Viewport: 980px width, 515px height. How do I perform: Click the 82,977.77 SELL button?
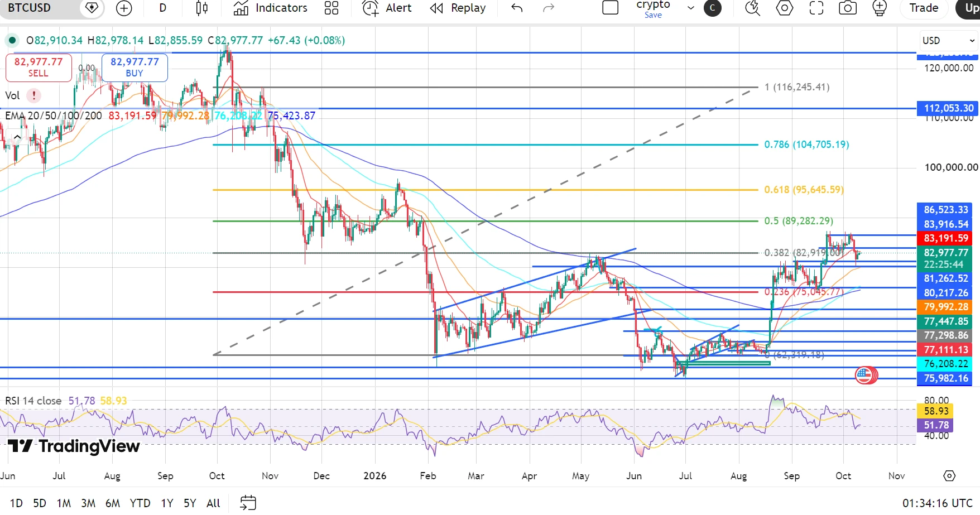(39, 68)
